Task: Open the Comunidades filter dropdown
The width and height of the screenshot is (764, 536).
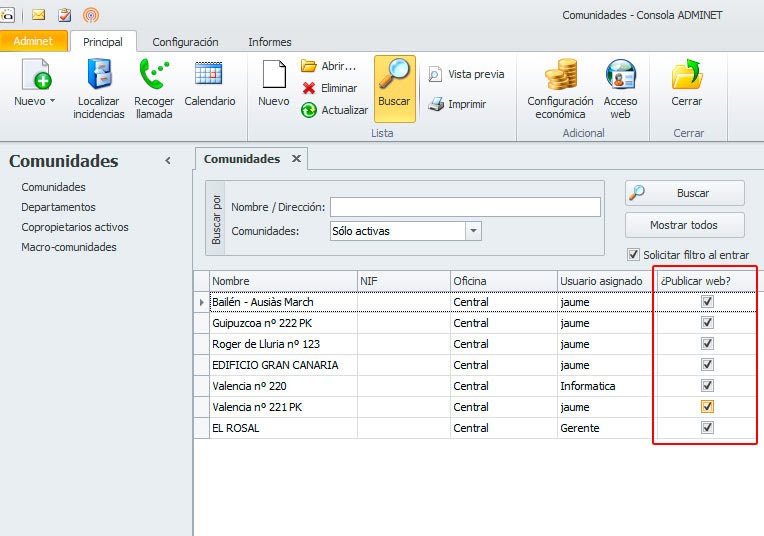Action: [473, 231]
